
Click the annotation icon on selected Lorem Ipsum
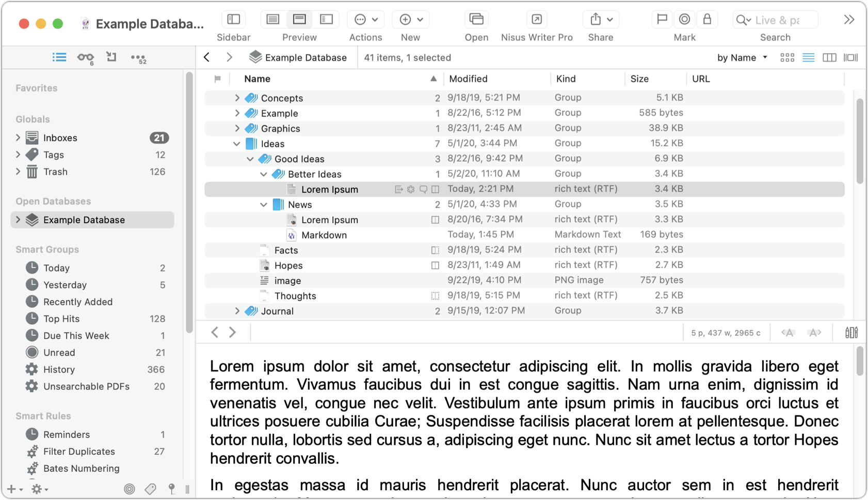[x=423, y=190]
